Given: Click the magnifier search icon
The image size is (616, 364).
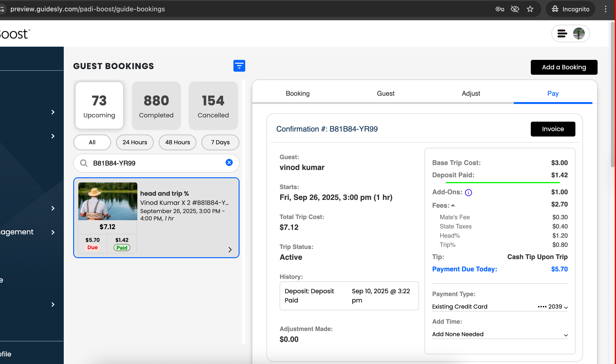Looking at the screenshot, I should coord(84,163).
